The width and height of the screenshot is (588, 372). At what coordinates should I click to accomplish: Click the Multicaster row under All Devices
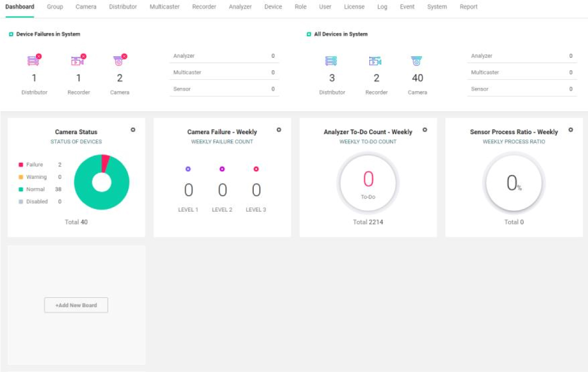tap(522, 72)
